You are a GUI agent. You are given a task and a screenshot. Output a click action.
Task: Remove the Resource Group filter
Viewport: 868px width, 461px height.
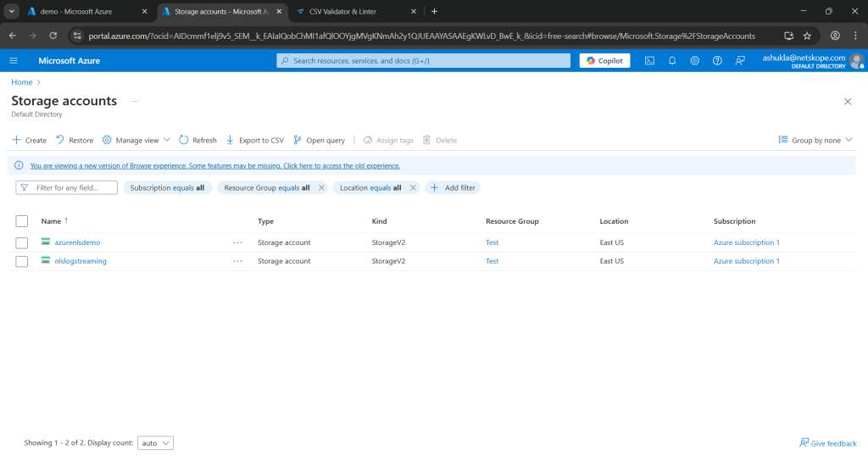pyautogui.click(x=321, y=188)
